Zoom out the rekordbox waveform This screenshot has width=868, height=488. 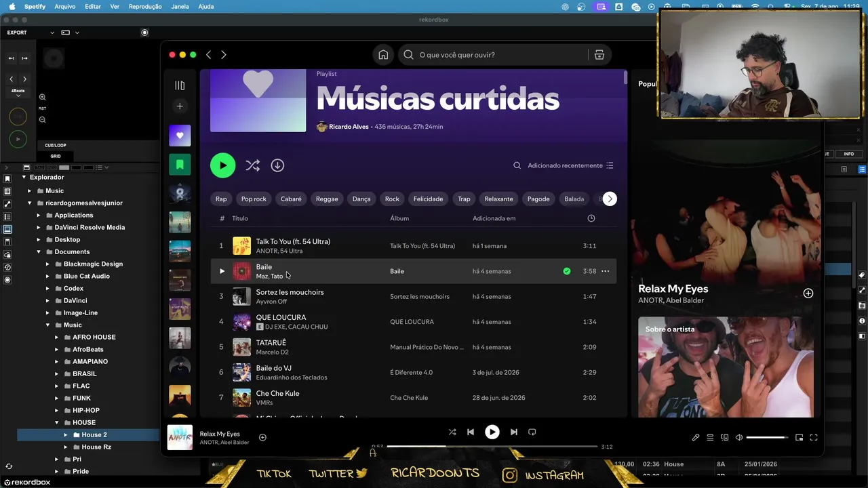coord(42,120)
